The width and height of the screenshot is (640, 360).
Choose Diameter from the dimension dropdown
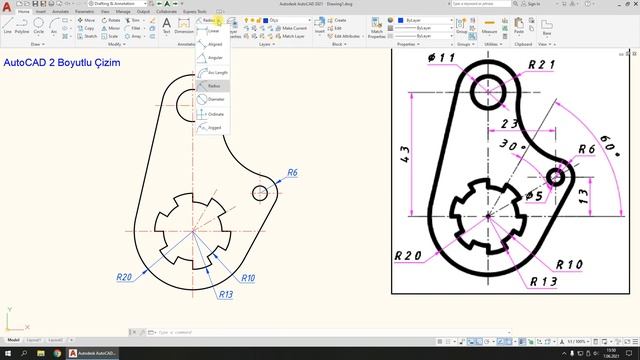(x=212, y=99)
